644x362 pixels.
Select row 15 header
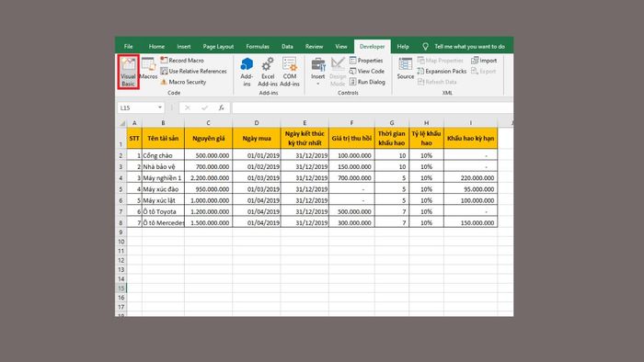(x=121, y=288)
